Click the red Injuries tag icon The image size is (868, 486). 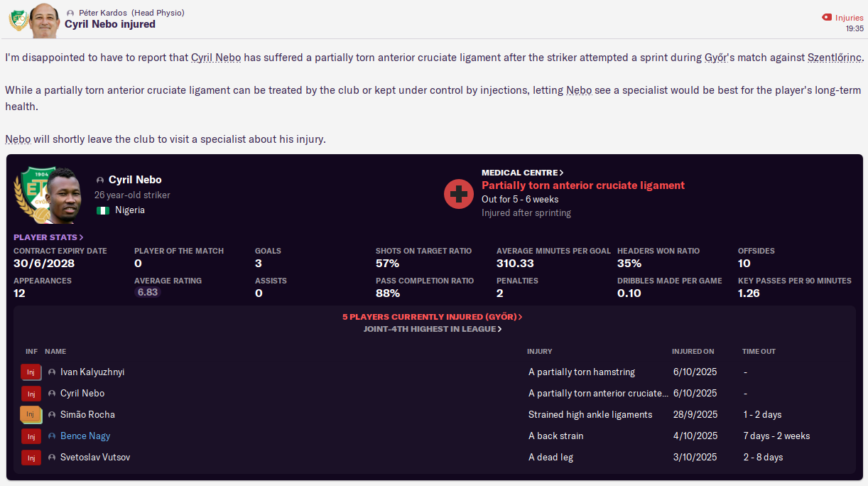827,18
